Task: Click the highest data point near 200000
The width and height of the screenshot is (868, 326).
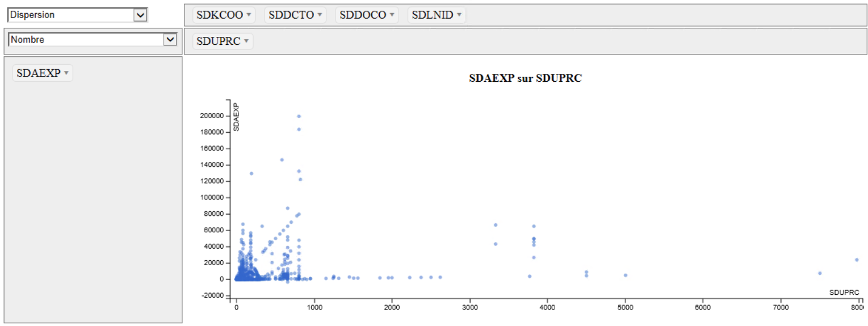Action: click(x=299, y=116)
